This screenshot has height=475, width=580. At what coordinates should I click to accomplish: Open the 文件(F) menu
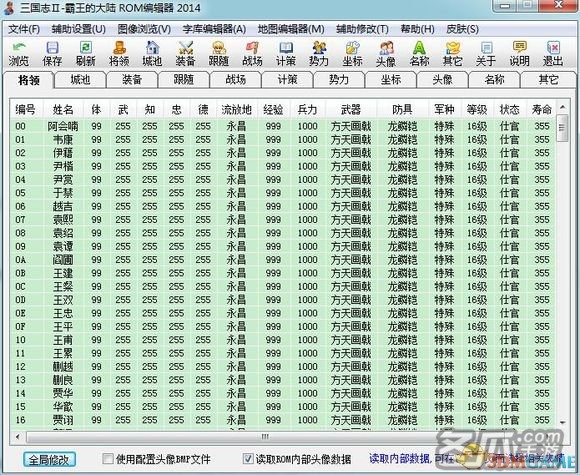point(24,29)
